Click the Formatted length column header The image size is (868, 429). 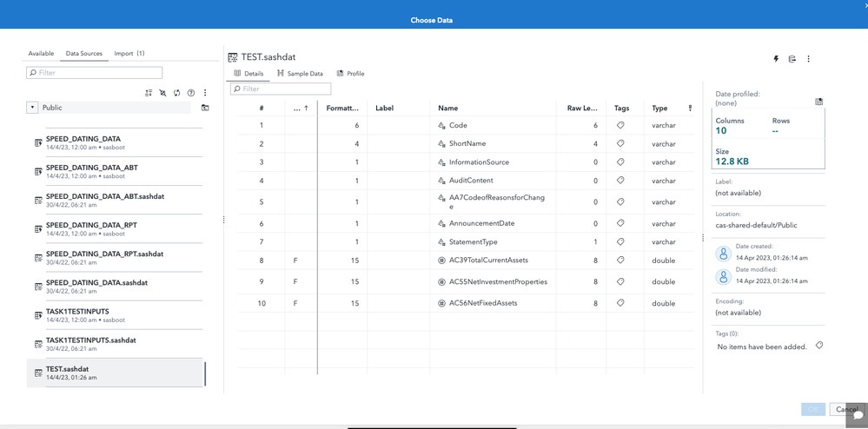click(342, 109)
